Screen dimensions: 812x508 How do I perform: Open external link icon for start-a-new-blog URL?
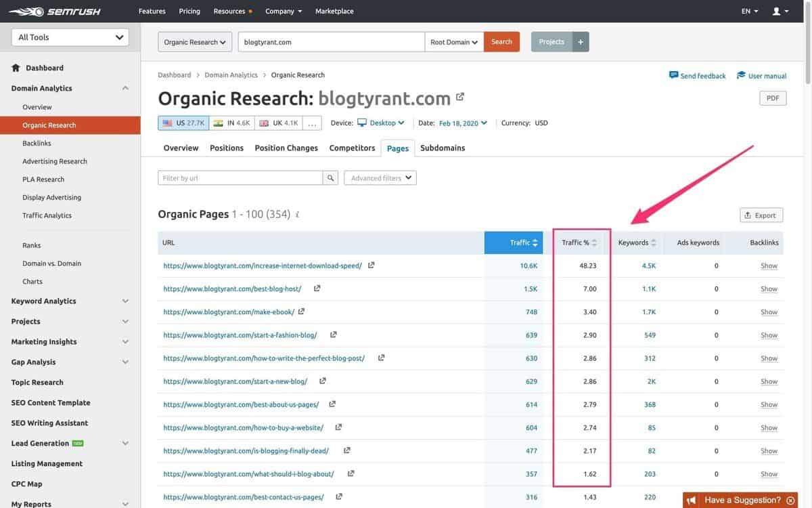point(323,381)
